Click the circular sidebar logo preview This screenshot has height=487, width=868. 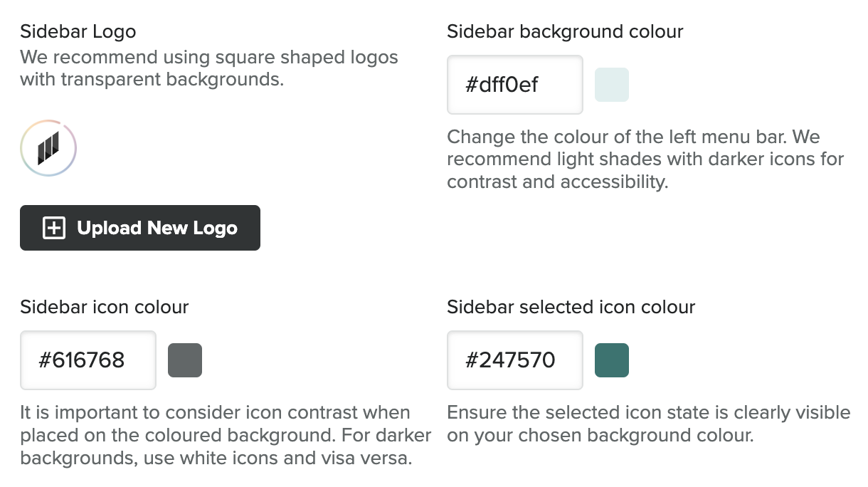coord(48,148)
